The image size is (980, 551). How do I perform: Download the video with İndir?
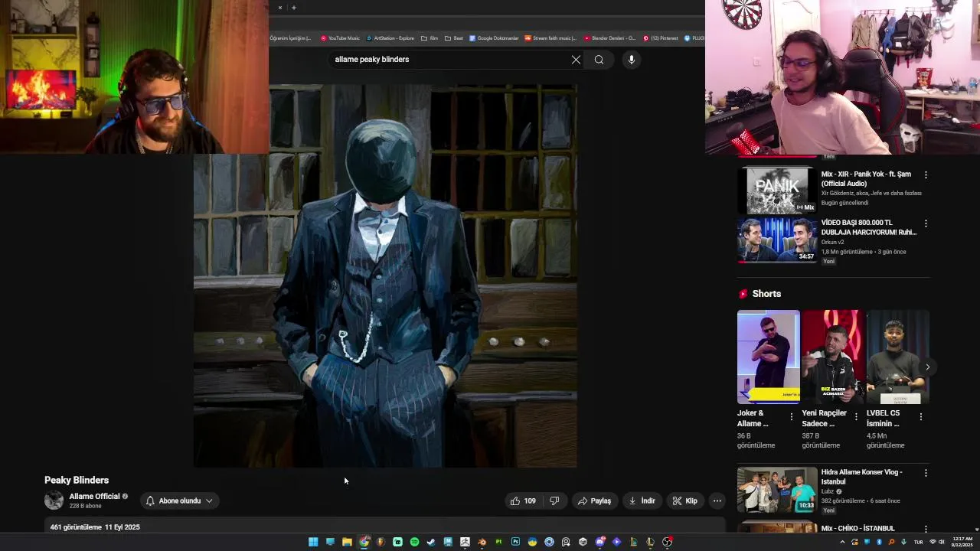(642, 501)
